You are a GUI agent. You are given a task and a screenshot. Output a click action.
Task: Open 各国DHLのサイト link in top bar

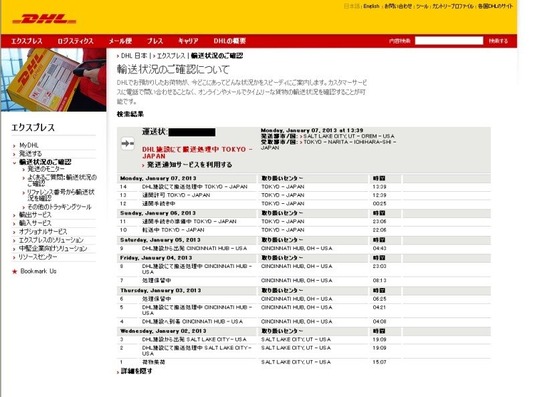495,6
